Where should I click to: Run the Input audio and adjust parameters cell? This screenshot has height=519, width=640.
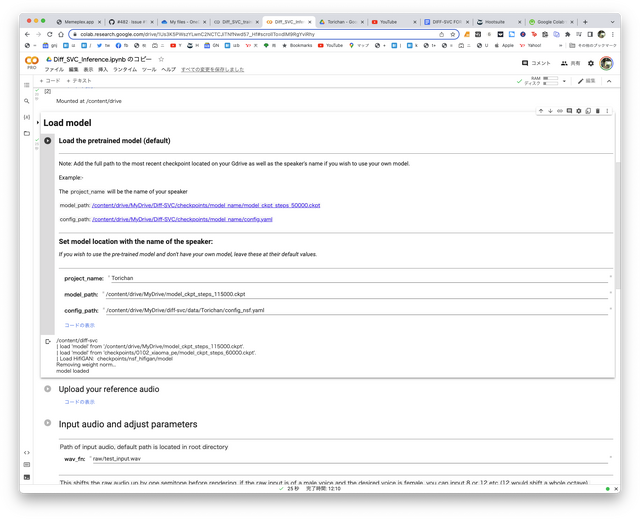[48, 423]
